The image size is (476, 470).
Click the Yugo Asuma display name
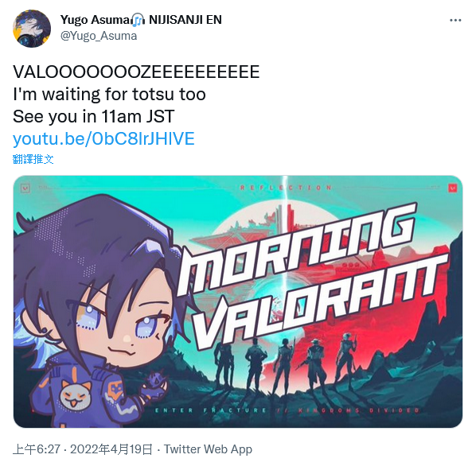[x=96, y=20]
